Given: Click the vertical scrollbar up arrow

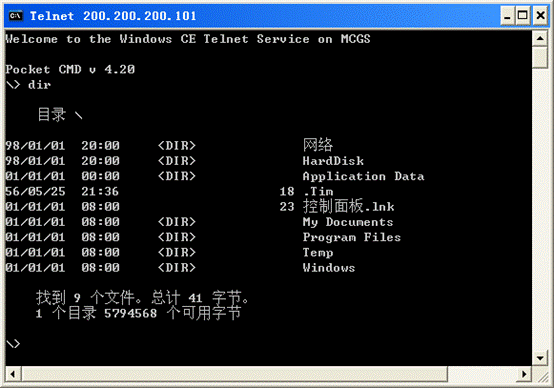Looking at the screenshot, I should pyautogui.click(x=540, y=38).
